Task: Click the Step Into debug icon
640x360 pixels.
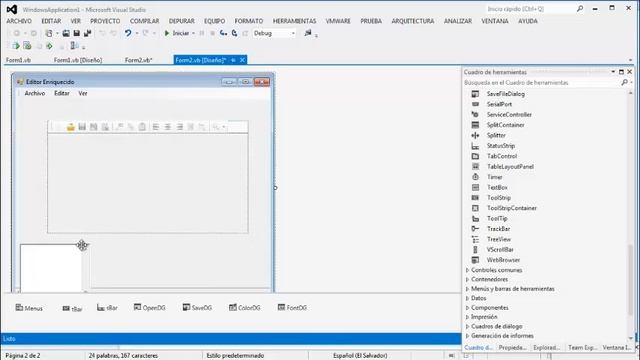Action: tap(223, 33)
